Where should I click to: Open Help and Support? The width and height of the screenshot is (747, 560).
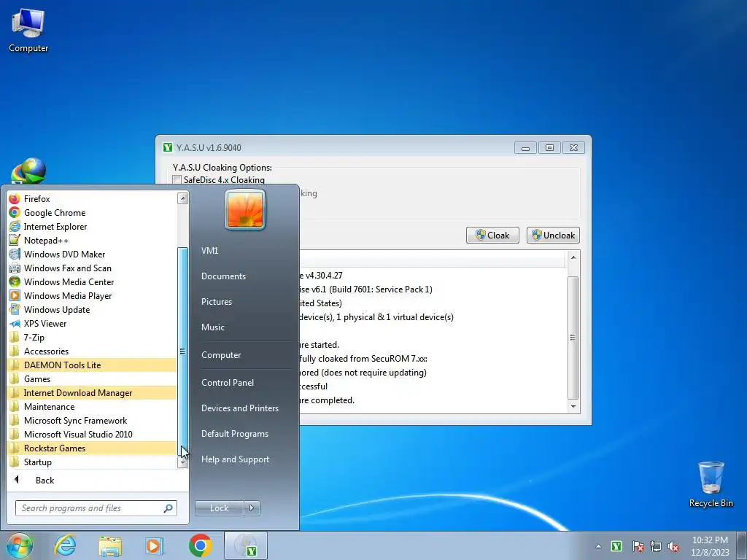235,459
